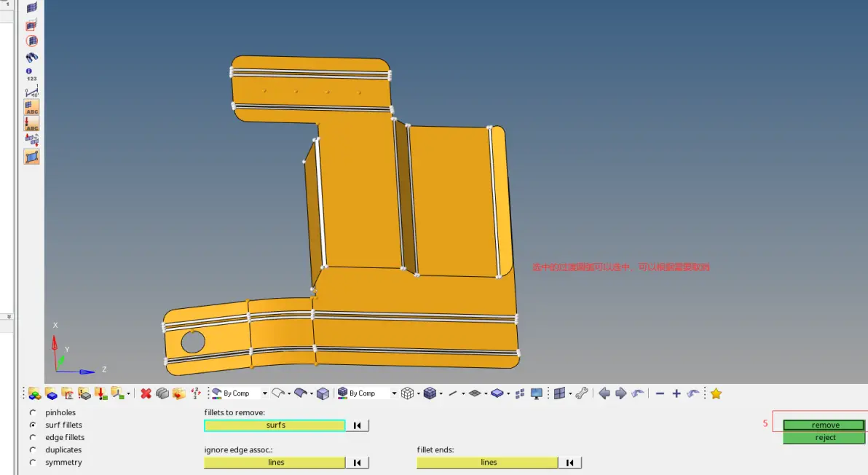Click the ignore edge assoc lines selector
The height and width of the screenshot is (475, 868).
pyautogui.click(x=275, y=463)
